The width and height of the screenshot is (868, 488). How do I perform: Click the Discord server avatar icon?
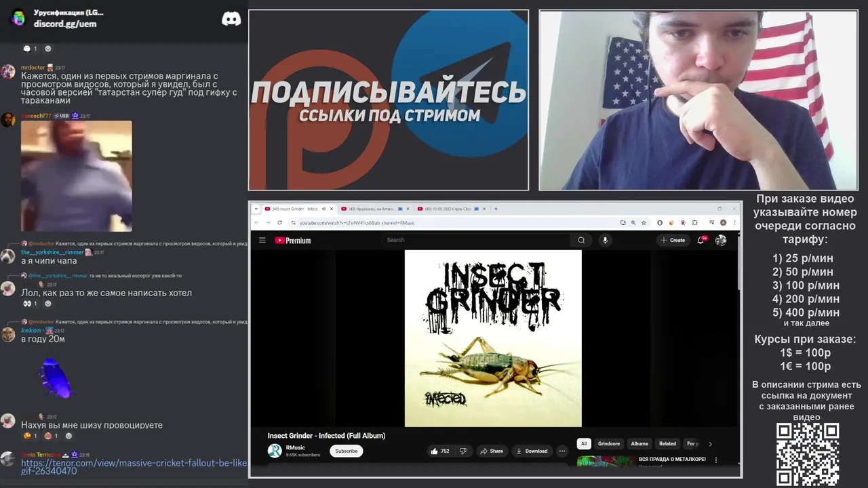tap(18, 18)
